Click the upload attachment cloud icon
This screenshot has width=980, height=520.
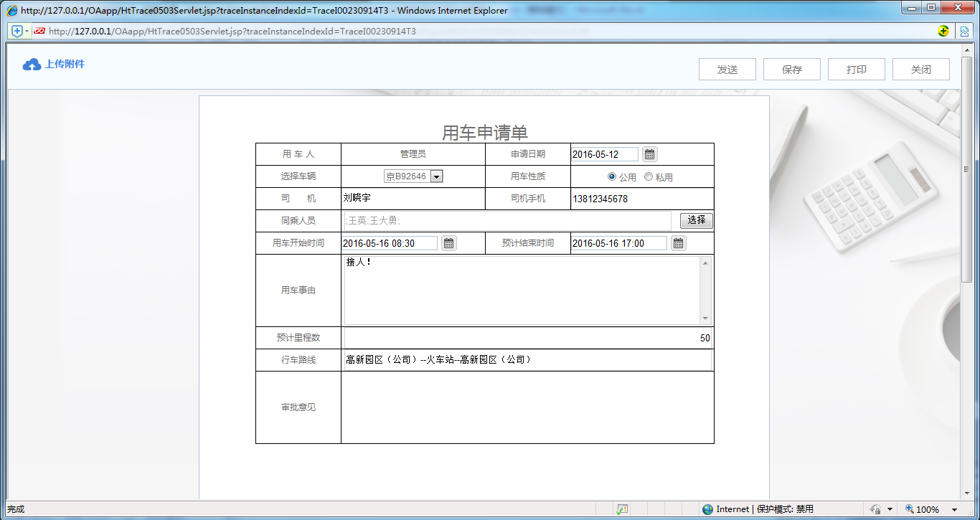30,64
